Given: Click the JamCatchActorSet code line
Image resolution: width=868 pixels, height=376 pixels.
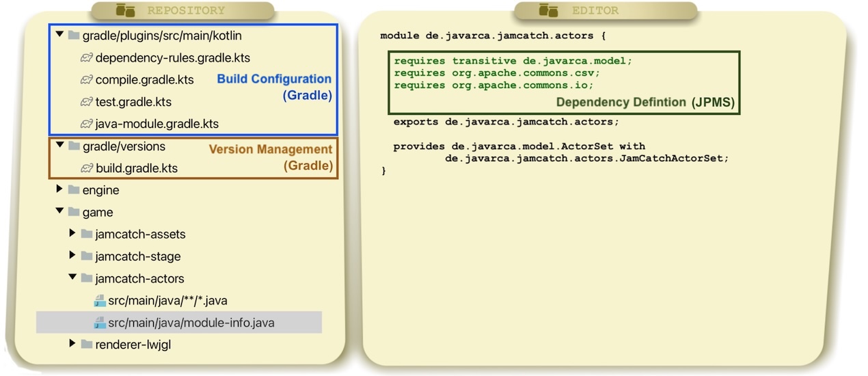Looking at the screenshot, I should [588, 158].
